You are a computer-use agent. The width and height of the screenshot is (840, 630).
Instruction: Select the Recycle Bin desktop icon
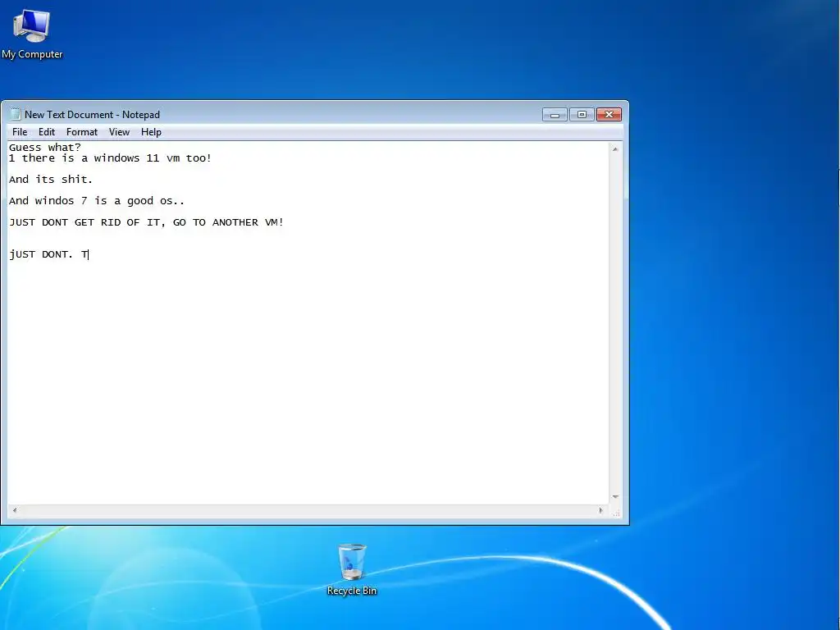tap(352, 569)
